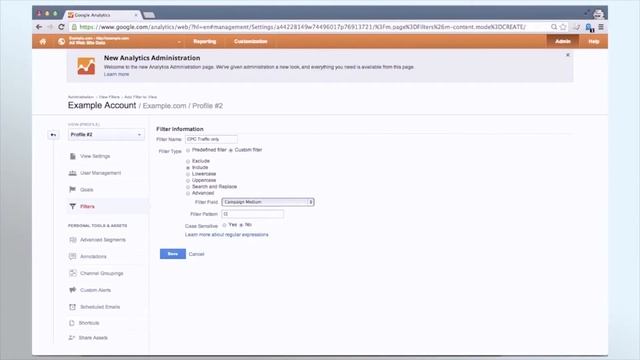Open Channel Groupings in sidebar

[102, 273]
